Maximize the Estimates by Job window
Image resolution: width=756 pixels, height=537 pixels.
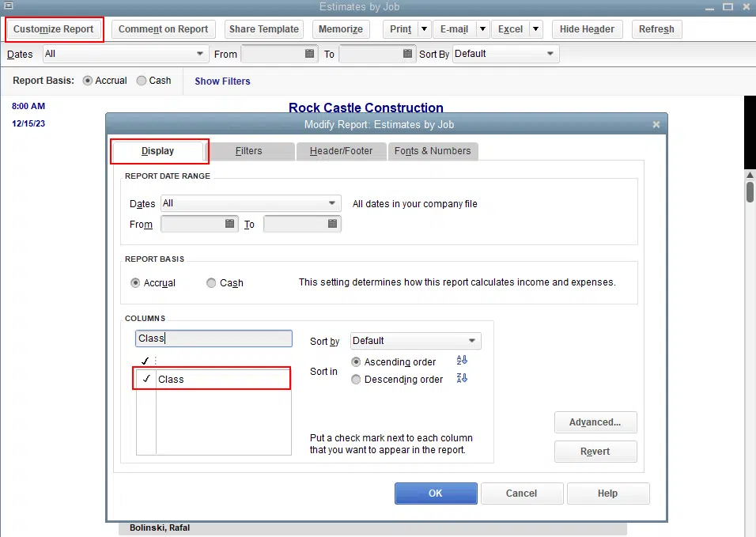click(x=728, y=7)
